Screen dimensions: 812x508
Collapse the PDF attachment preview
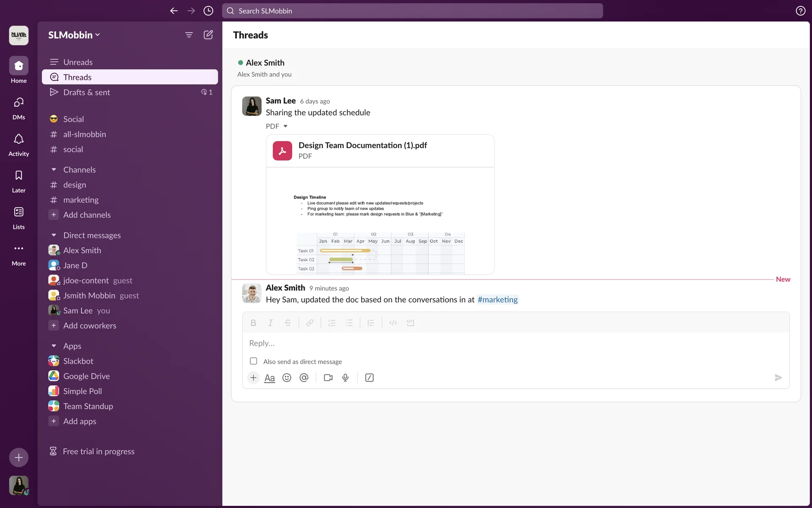285,126
